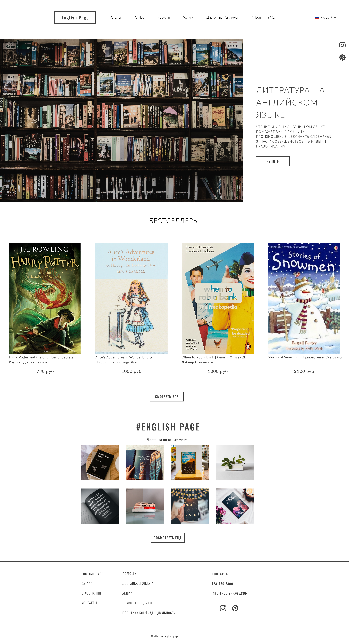Open the footer Pinterest icon
The image size is (349, 644).
click(x=235, y=608)
